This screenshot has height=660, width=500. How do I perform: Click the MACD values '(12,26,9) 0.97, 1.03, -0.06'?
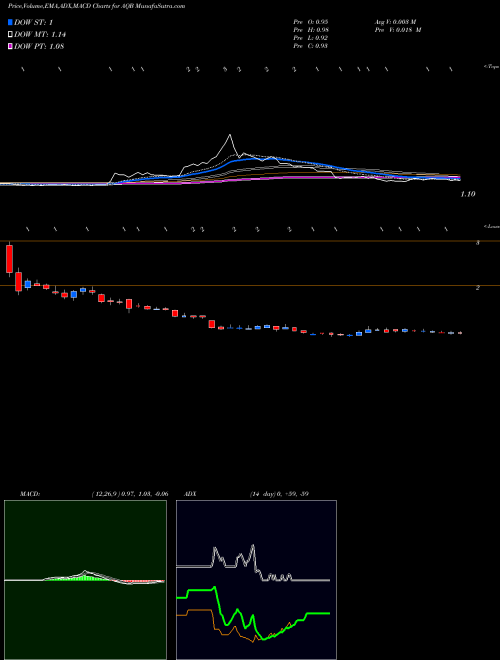tap(130, 494)
